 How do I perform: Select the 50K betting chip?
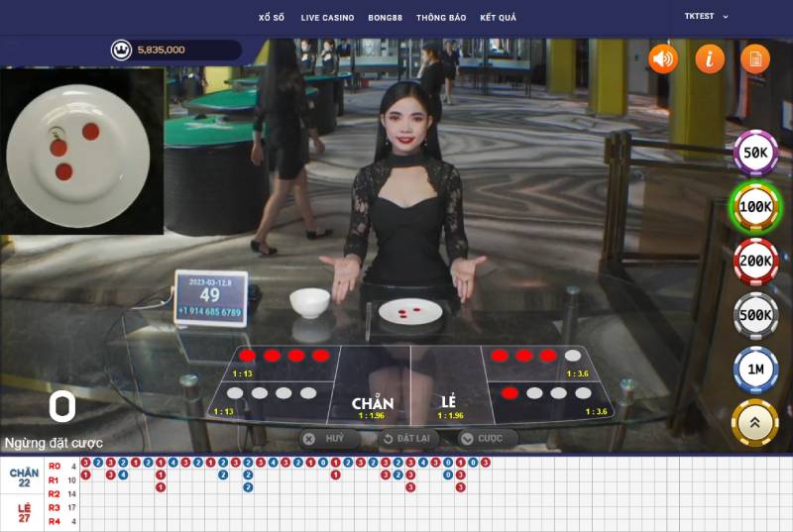click(755, 153)
